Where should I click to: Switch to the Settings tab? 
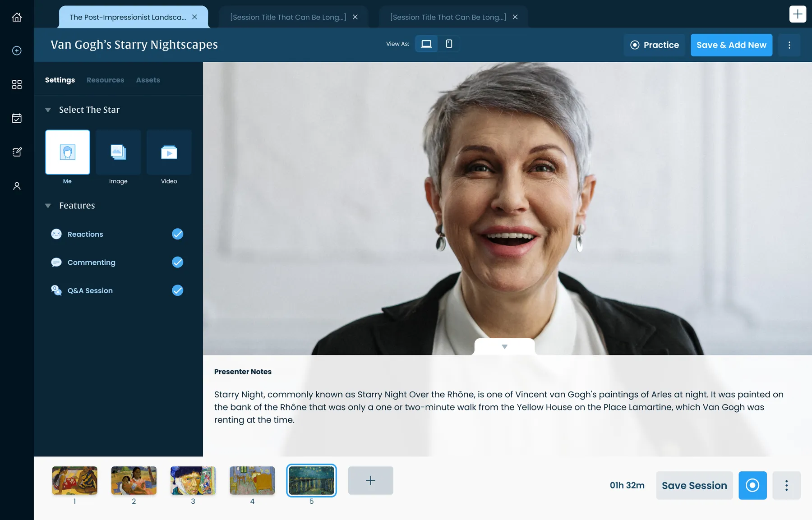pos(60,80)
